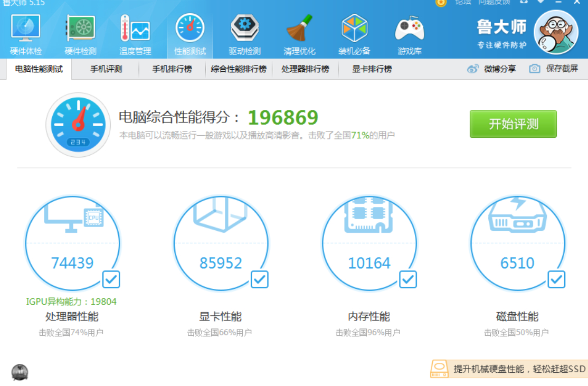Click the round icon at bottom-left corner
Image resolution: width=588 pixels, height=386 pixels.
pos(20,372)
